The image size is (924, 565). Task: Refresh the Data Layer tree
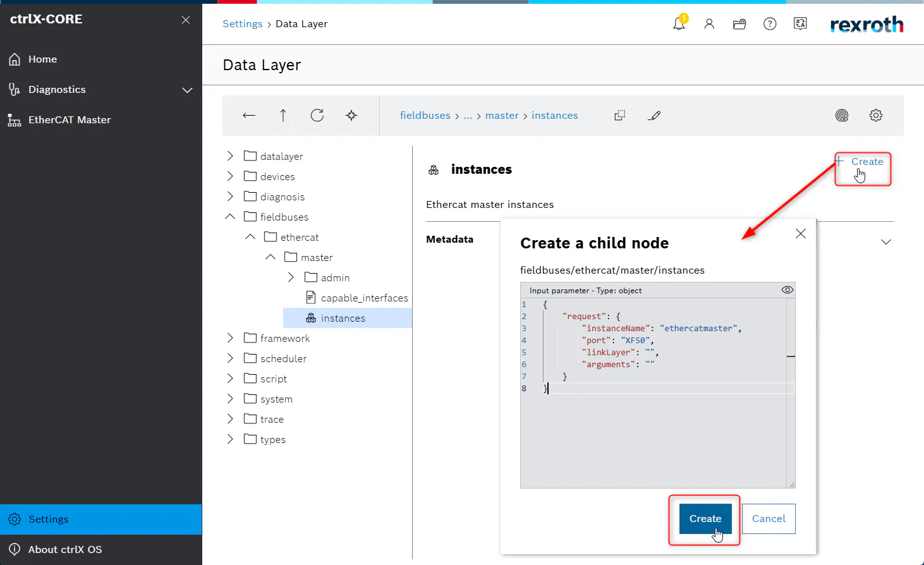click(317, 115)
